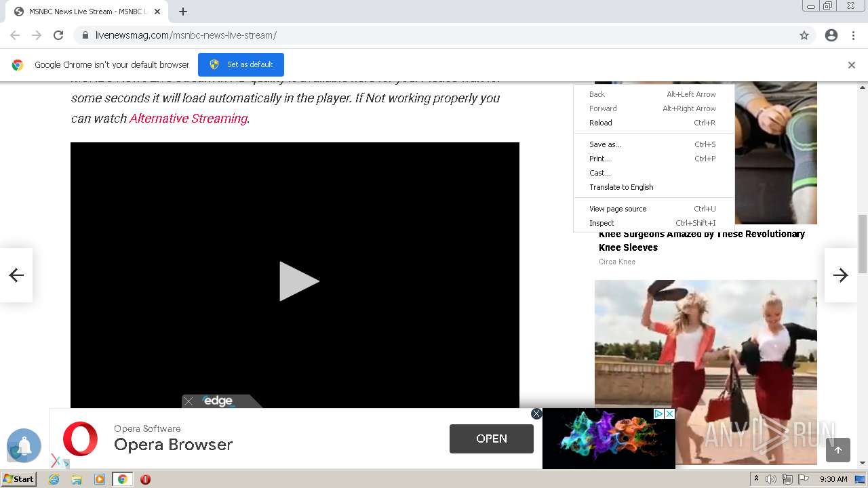This screenshot has width=868, height=488.
Task: Click the address bar URL field
Action: coord(434,35)
